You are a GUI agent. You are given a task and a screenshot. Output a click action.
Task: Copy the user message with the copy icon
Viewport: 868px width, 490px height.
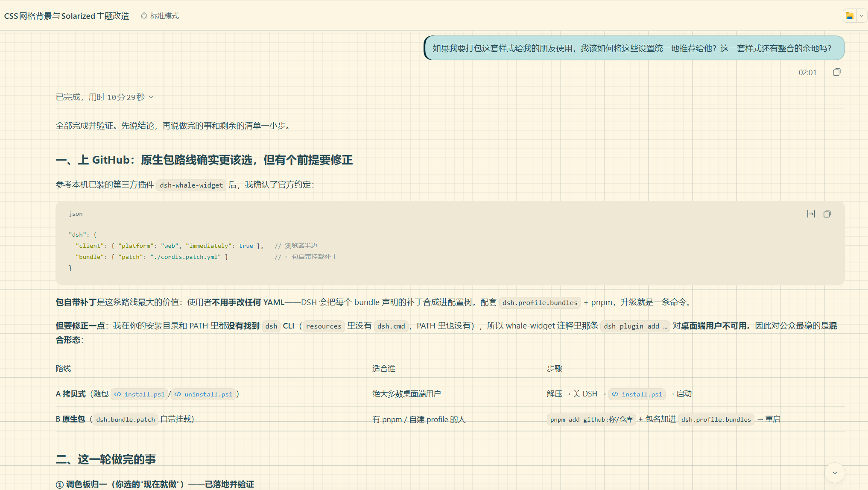836,72
